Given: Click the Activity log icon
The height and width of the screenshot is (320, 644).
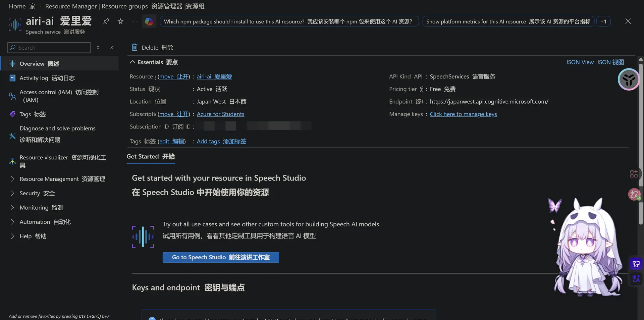Looking at the screenshot, I should click(12, 78).
